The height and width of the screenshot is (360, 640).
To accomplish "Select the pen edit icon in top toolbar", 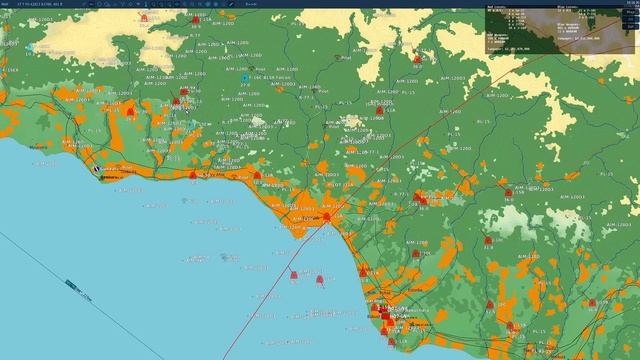I will [231, 4].
